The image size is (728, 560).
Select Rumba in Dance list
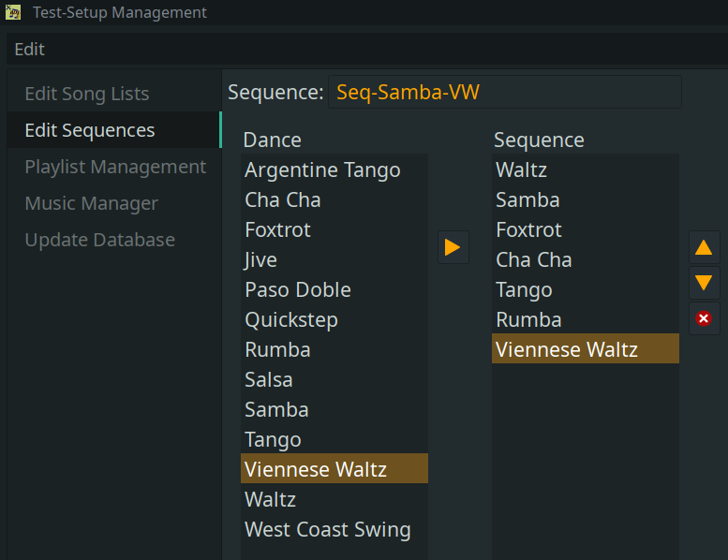[x=334, y=349]
